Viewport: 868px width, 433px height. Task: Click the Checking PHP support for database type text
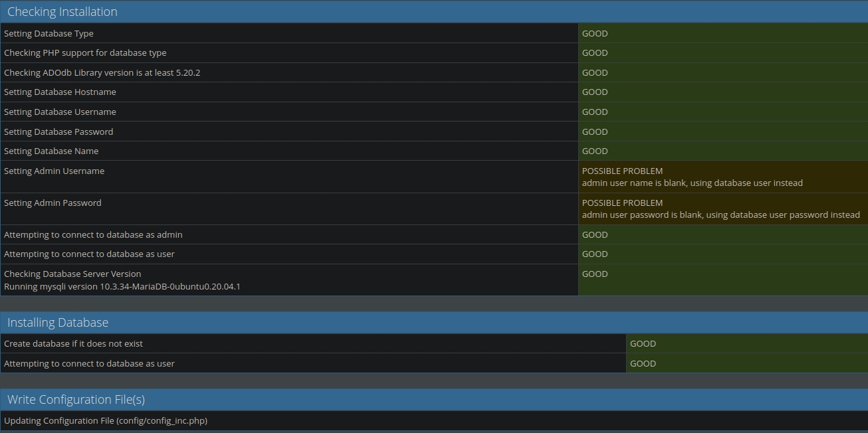pyautogui.click(x=85, y=53)
